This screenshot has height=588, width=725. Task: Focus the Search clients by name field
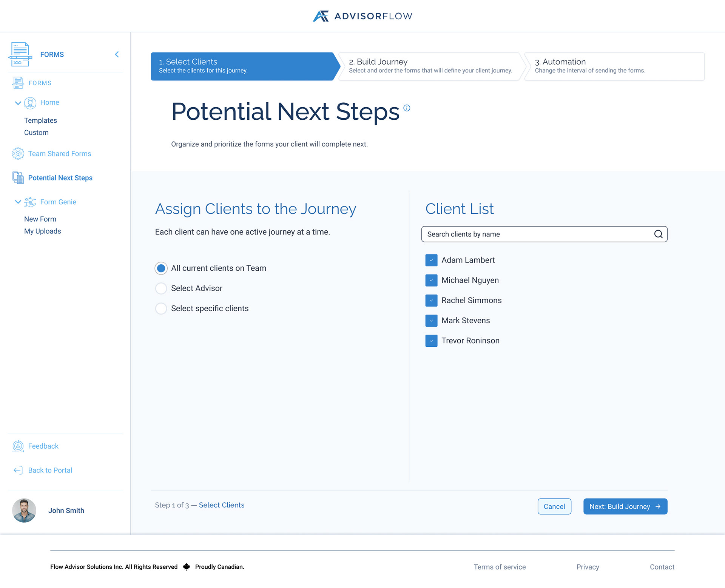[536, 234]
